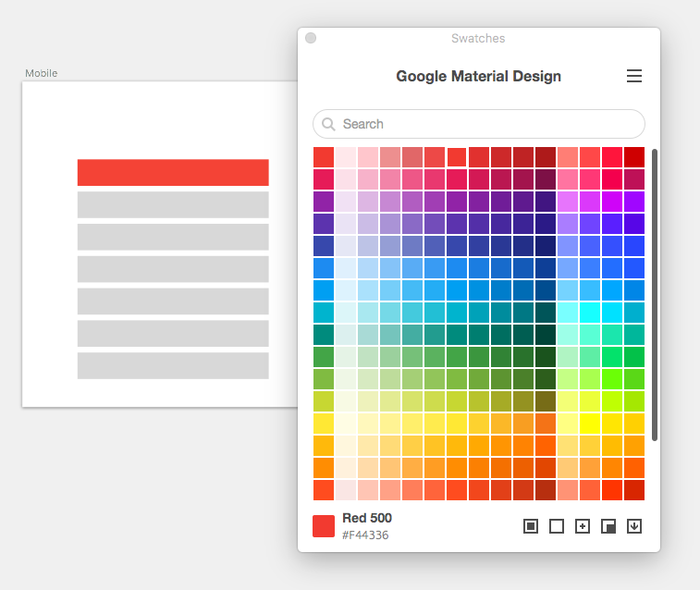Pick the leading pink swatch starting the pink row
The image size is (700, 590).
coord(324,179)
